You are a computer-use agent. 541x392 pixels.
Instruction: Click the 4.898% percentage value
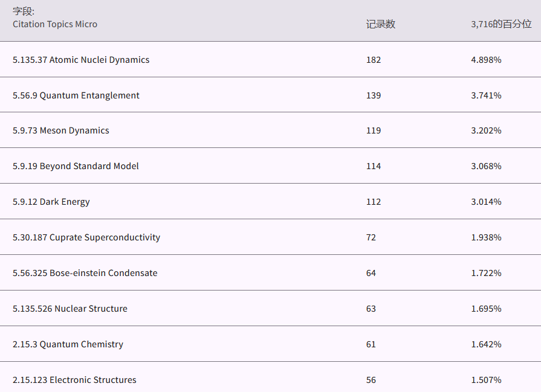pyautogui.click(x=486, y=60)
